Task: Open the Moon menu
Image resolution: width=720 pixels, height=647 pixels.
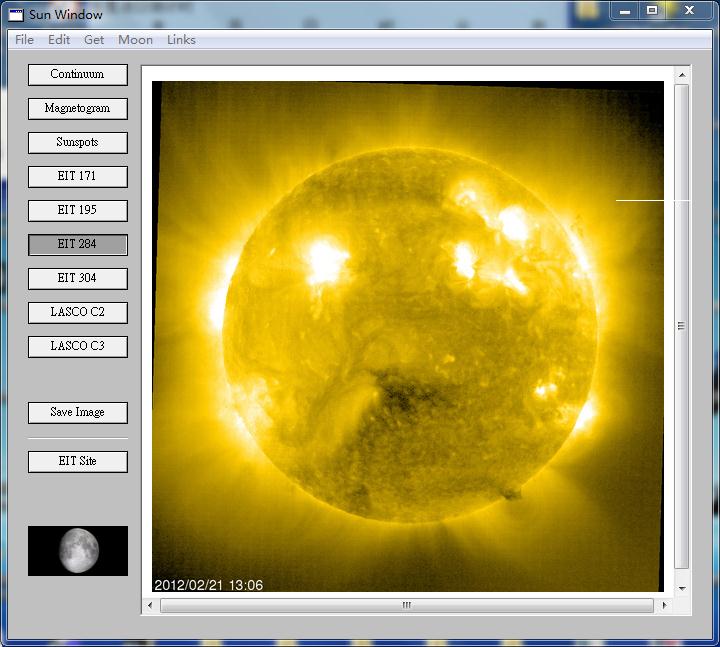Action: (136, 40)
